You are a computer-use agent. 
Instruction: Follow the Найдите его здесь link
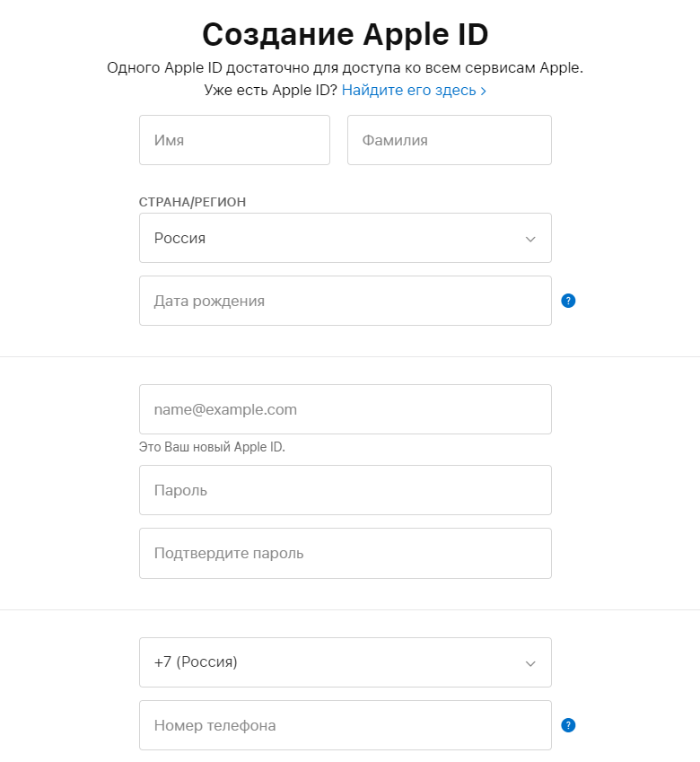[408, 91]
